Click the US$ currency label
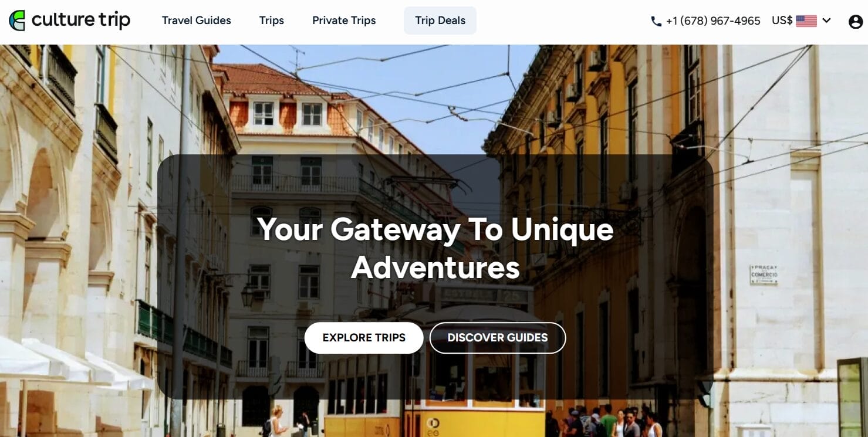 [x=782, y=21]
